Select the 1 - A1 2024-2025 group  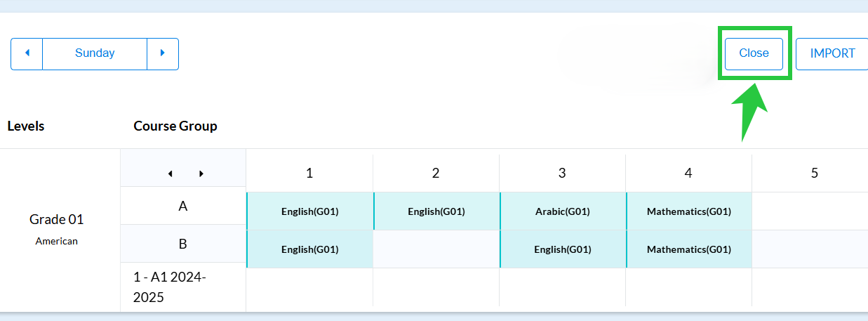coord(183,287)
